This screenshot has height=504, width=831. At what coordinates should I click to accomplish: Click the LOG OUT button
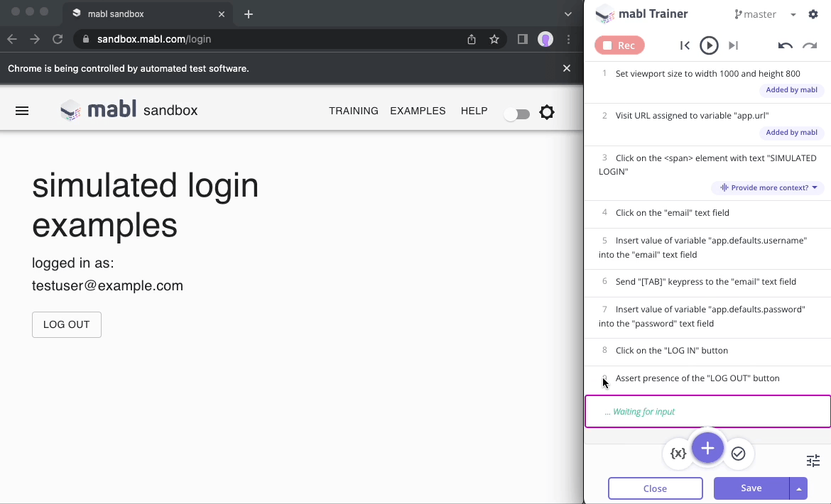coord(66,324)
